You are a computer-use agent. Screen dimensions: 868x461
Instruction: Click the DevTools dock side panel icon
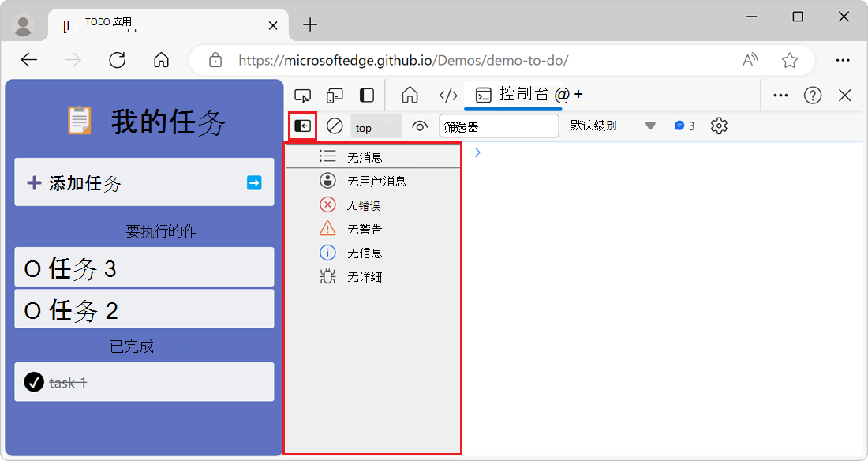point(367,96)
